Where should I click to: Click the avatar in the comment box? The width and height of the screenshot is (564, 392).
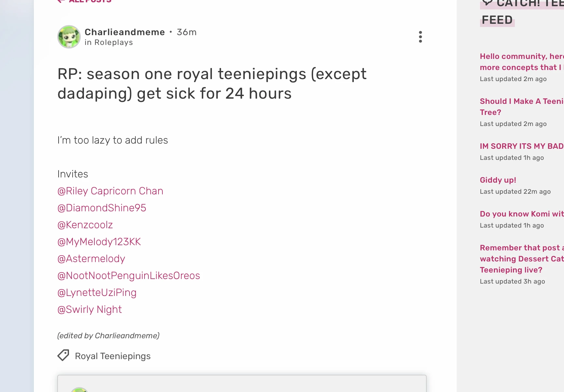(79, 390)
